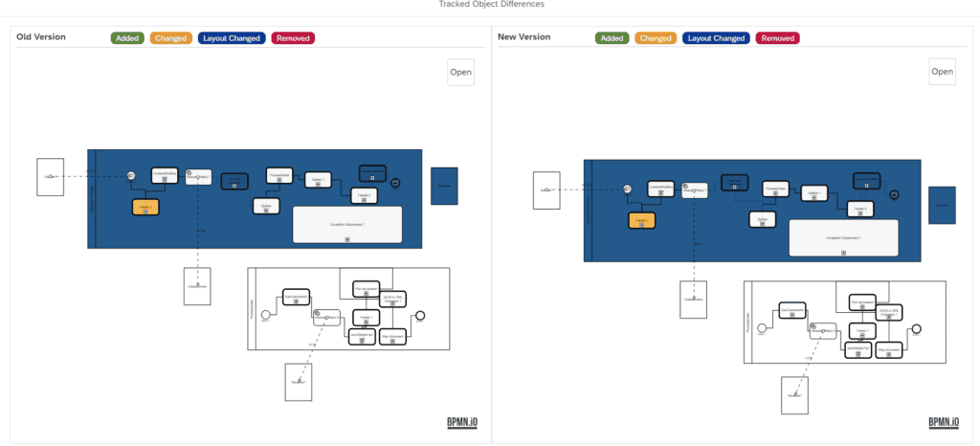The height and width of the screenshot is (446, 980).
Task: Select Request Reply 2 task in New Version
Action: (823, 330)
